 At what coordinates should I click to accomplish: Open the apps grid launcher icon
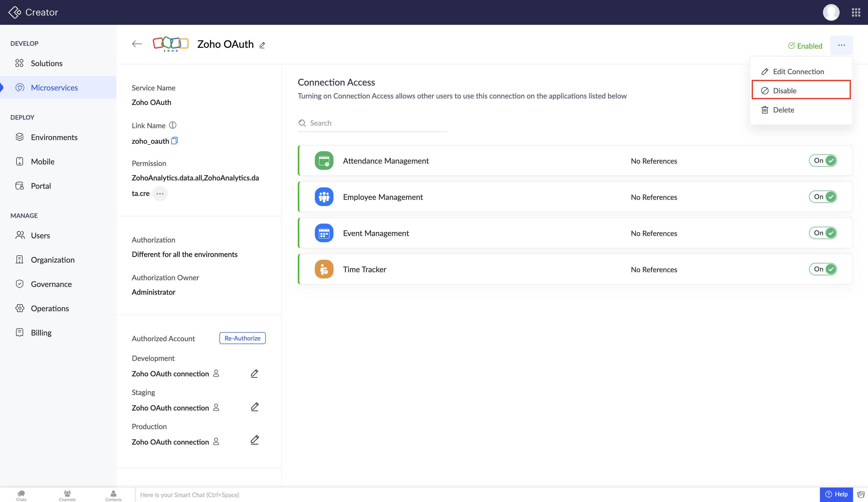point(856,12)
